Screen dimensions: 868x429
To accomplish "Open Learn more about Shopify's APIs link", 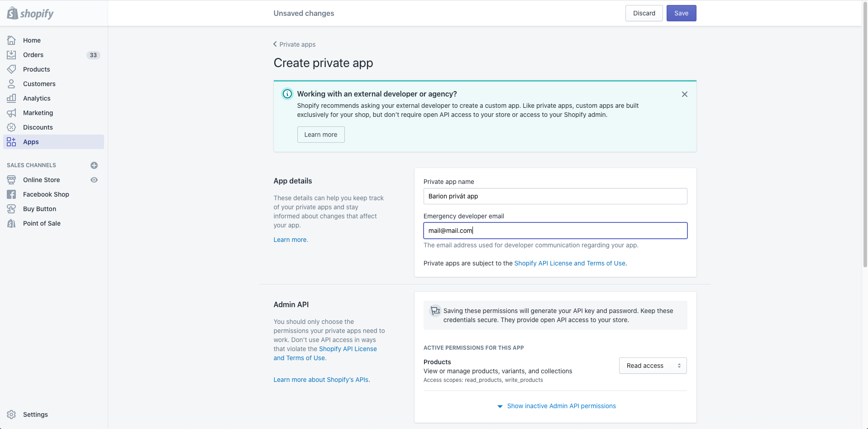I will point(321,380).
